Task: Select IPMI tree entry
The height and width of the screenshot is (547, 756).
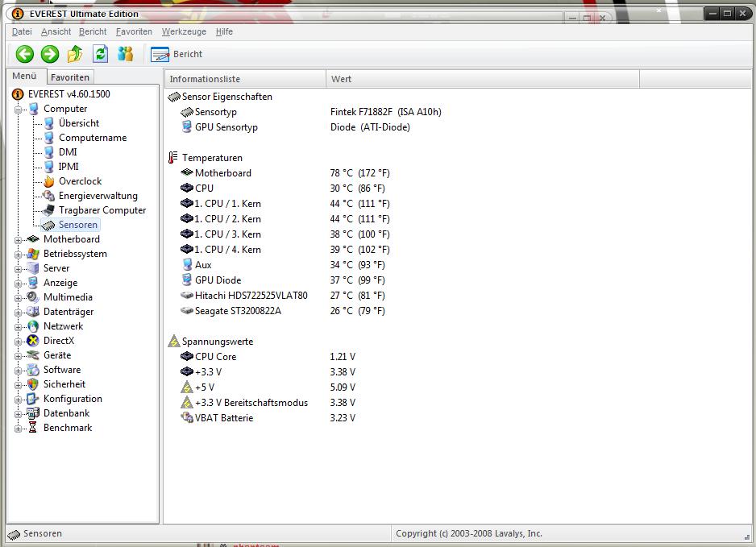Action: (69, 167)
